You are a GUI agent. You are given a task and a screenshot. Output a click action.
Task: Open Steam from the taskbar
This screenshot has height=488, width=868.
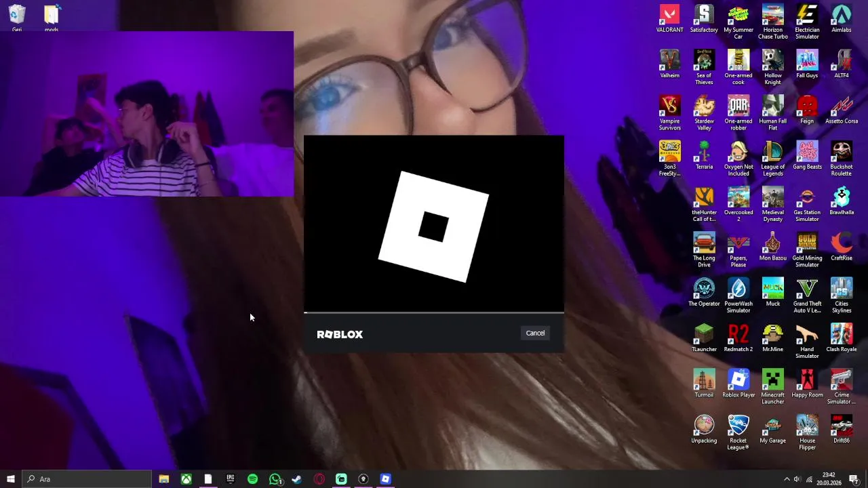(296, 479)
